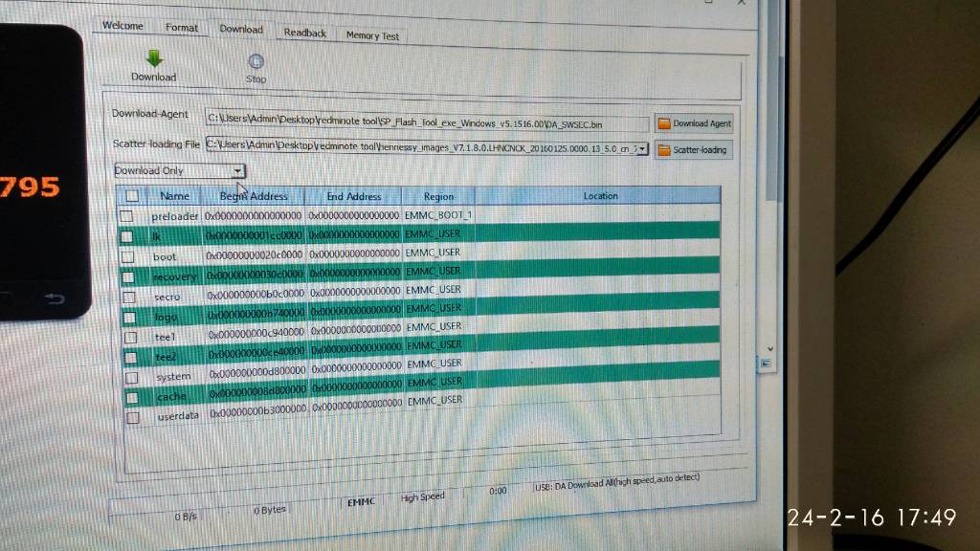Image resolution: width=980 pixels, height=551 pixels.
Task: Click the small panel icon below scrollbar
Action: (x=766, y=363)
